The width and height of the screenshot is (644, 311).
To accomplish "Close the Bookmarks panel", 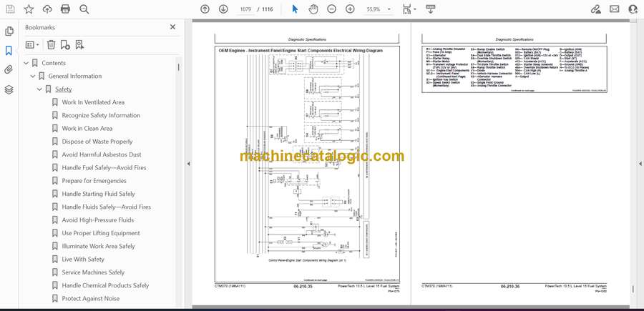I will point(172,27).
